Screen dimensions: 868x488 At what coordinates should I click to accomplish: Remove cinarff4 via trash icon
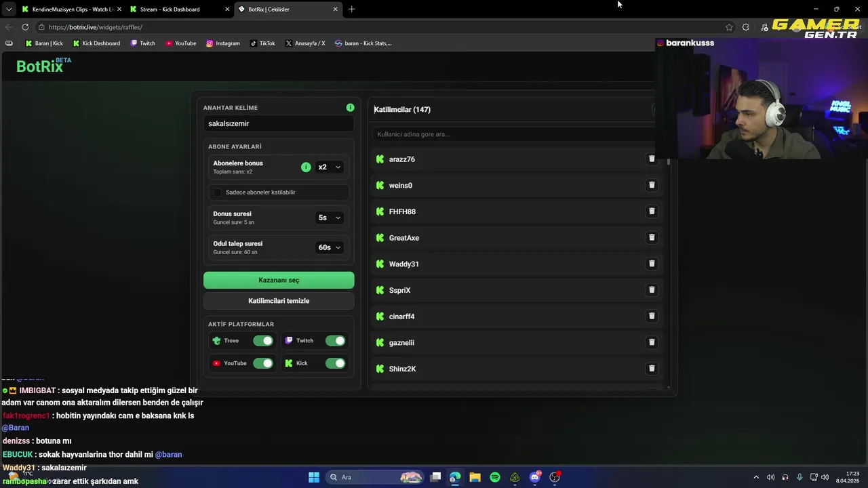coord(652,316)
